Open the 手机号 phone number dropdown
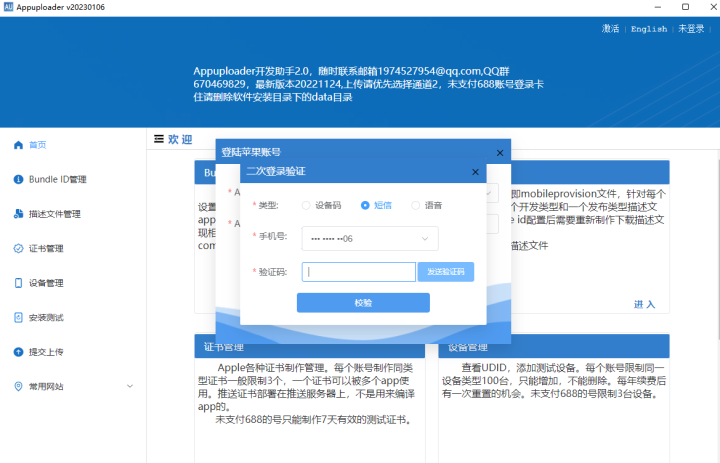This screenshot has height=463, width=720. point(370,238)
